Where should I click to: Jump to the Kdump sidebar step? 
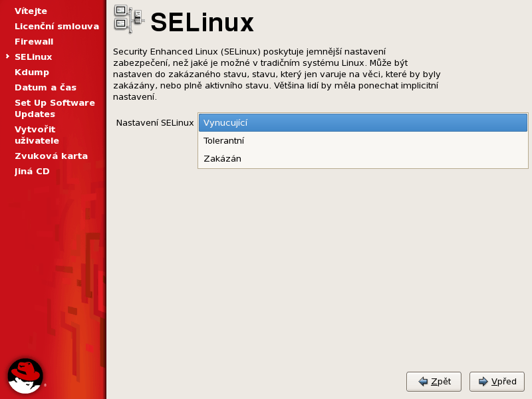(x=32, y=72)
